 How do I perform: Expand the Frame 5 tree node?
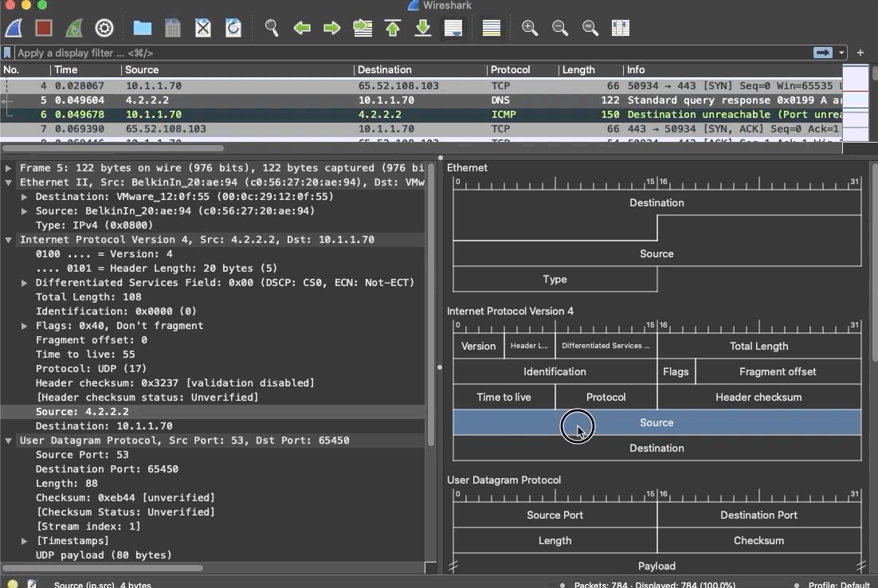tap(9, 168)
